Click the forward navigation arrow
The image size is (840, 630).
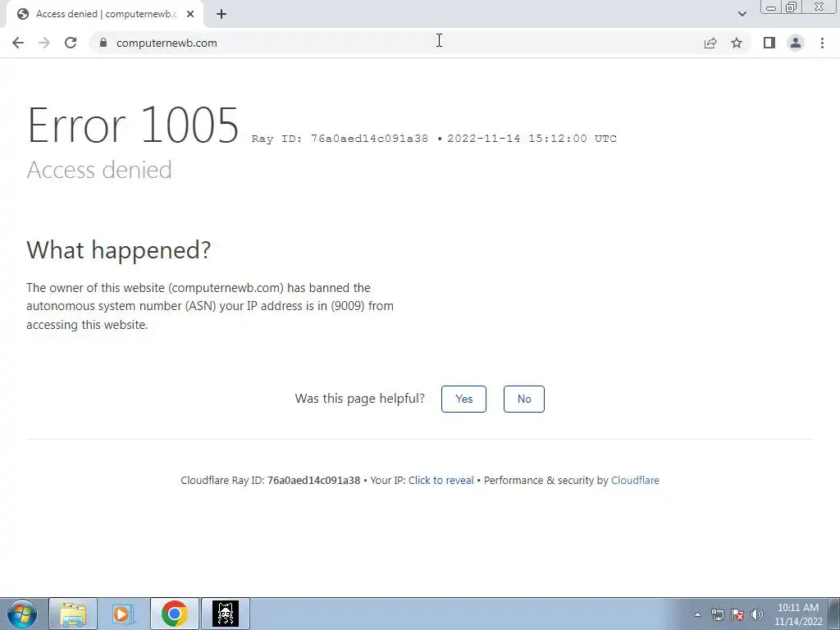[x=44, y=43]
